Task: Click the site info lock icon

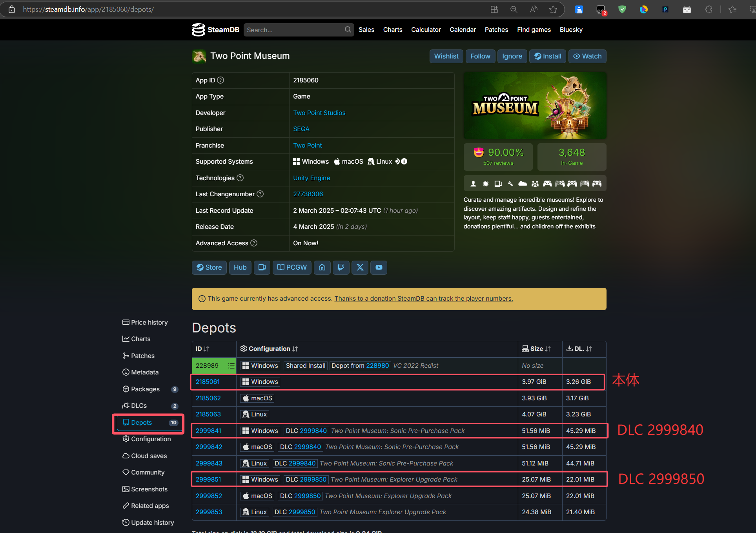Action: (12, 9)
